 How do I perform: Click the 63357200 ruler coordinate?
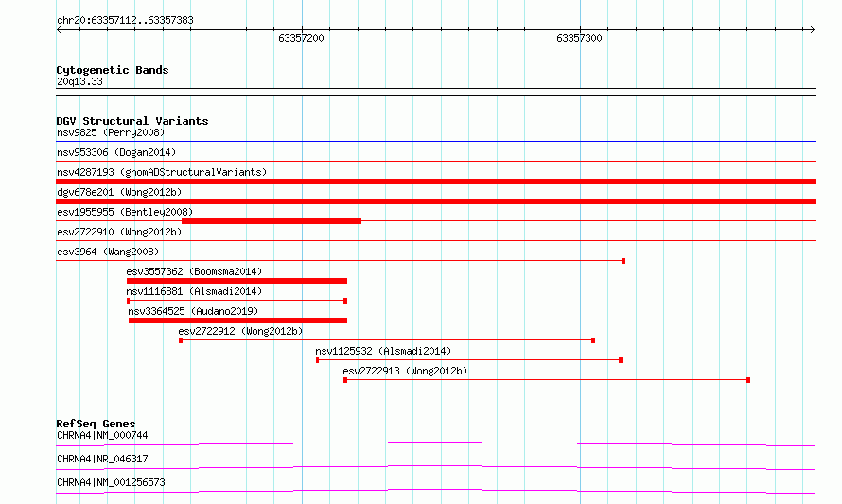pyautogui.click(x=301, y=38)
